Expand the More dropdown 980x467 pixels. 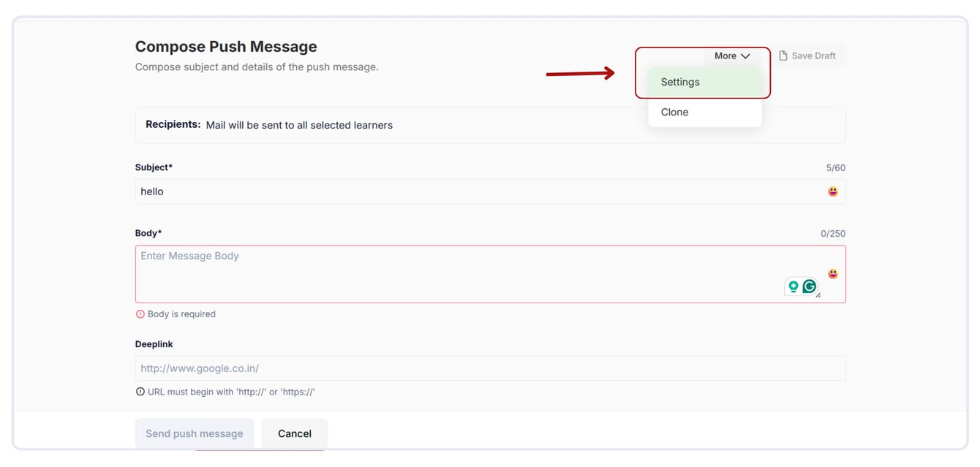pos(732,56)
